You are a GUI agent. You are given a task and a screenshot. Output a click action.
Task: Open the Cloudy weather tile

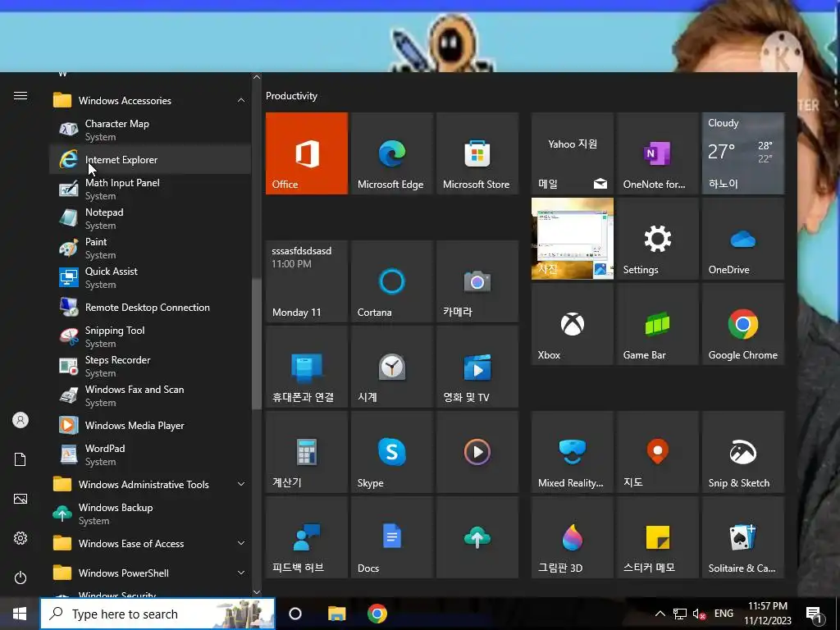pos(743,153)
